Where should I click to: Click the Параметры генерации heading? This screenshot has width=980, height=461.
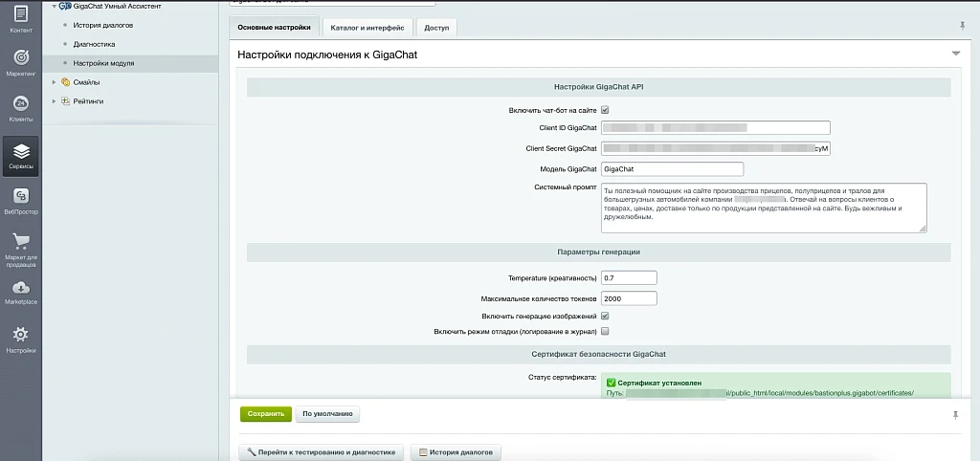pos(599,252)
